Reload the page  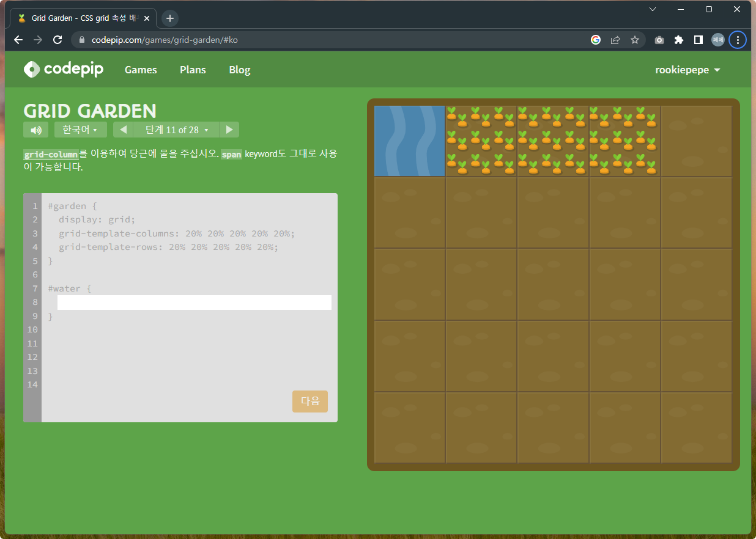pos(57,40)
